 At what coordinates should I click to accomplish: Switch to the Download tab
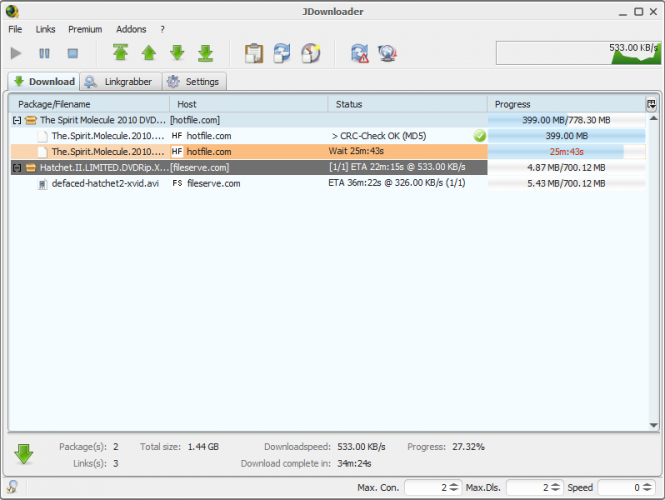pos(44,81)
